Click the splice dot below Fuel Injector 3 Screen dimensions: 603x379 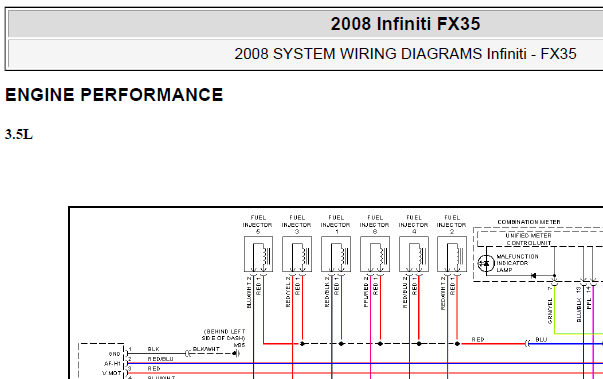302,344
